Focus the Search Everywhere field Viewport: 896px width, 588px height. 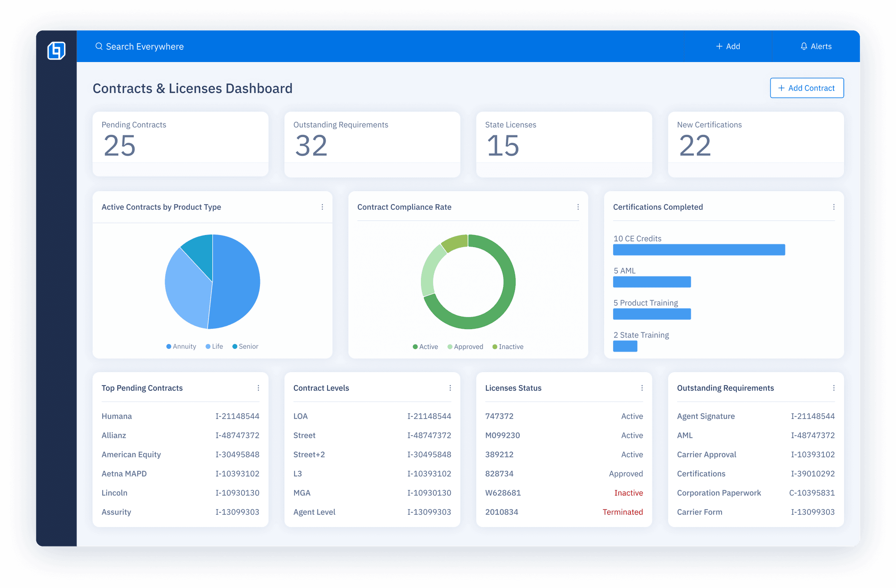(x=145, y=47)
